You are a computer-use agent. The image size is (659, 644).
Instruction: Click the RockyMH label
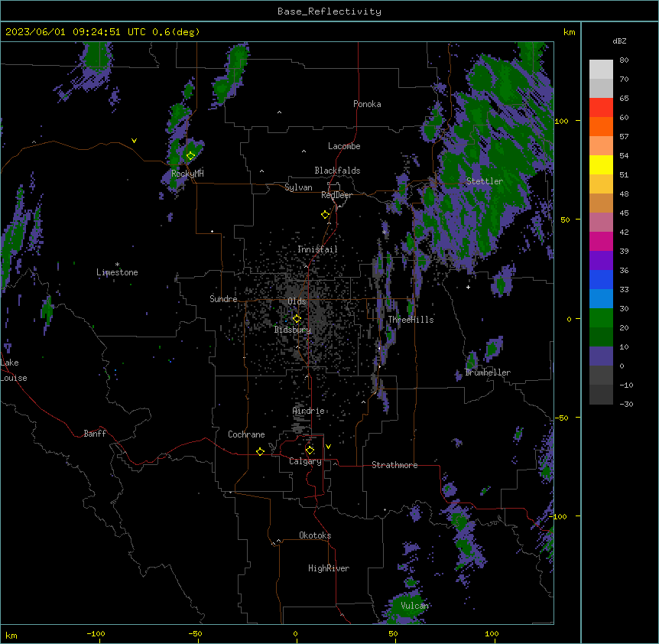(x=187, y=174)
